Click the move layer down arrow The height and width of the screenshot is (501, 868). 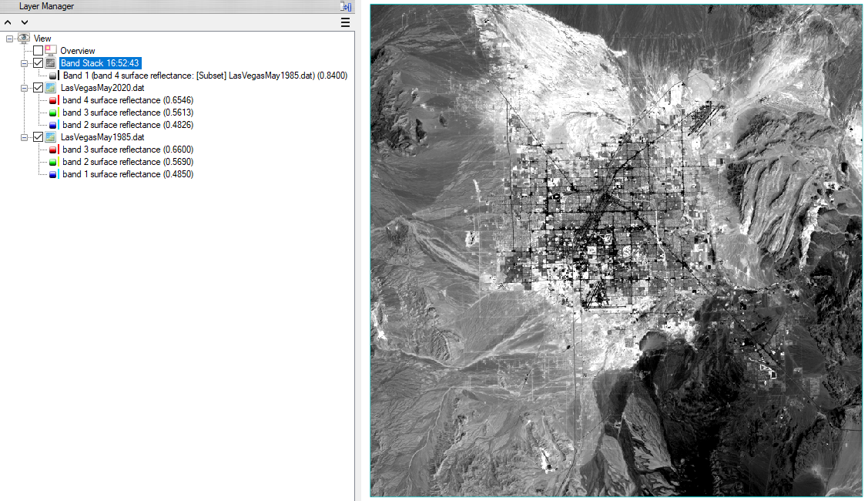(23, 22)
